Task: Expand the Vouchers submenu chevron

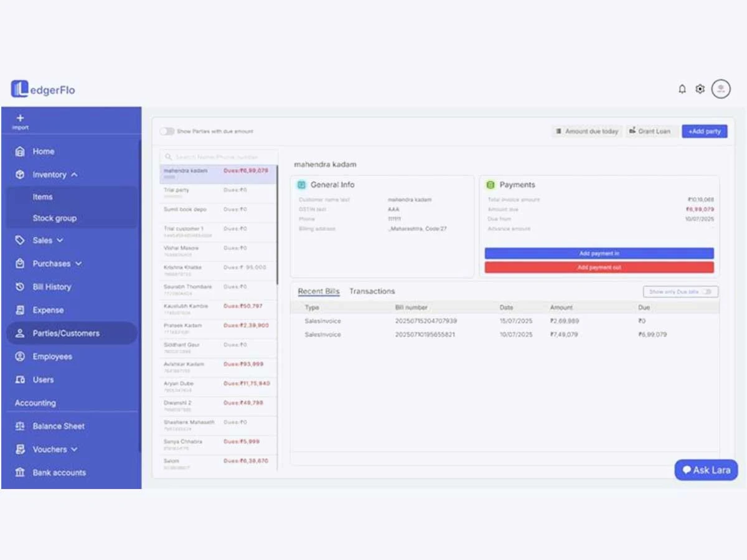Action: [75, 449]
